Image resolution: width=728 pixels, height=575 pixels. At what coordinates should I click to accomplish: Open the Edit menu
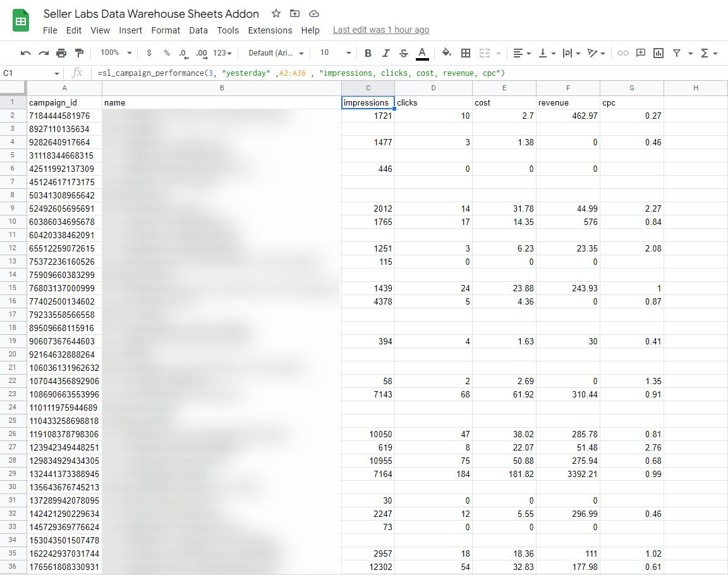point(74,30)
